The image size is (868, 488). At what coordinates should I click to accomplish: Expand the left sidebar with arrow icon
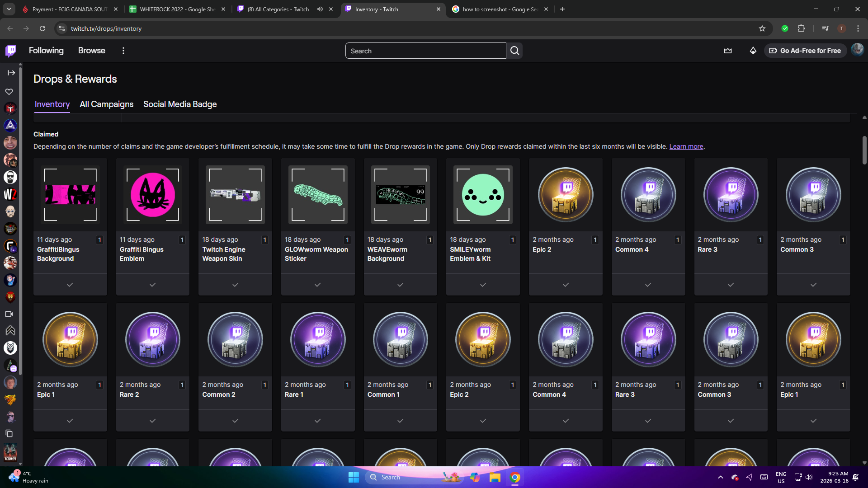point(11,73)
